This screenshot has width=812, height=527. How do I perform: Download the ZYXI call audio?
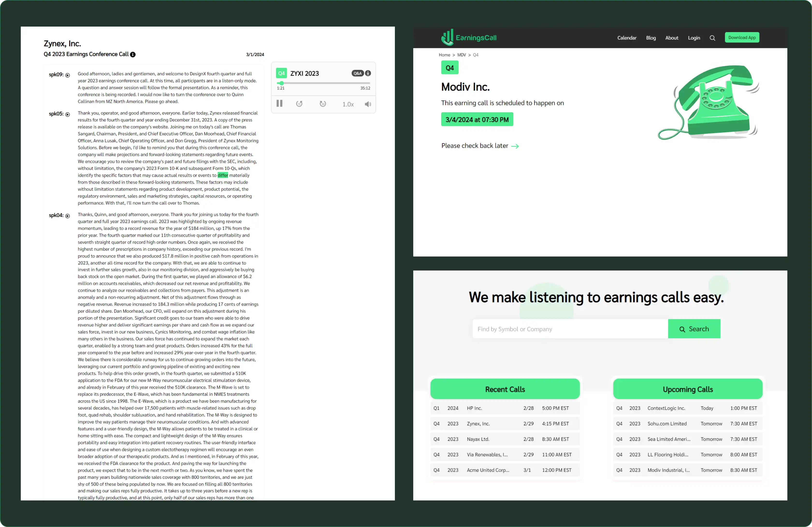pyautogui.click(x=368, y=73)
